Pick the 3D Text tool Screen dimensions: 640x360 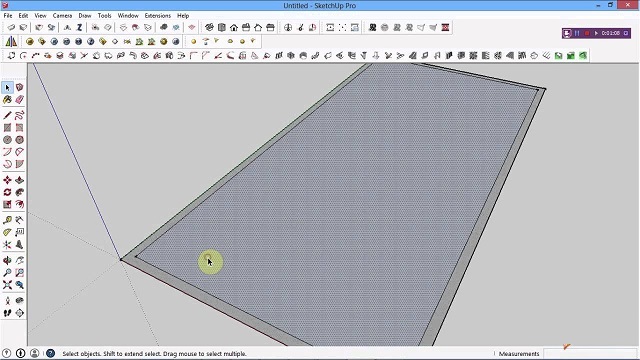(19, 244)
